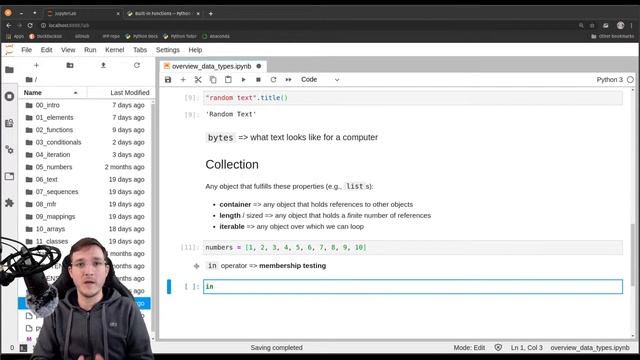This screenshot has width=640, height=360.
Task: Select the "random text".title() code cell
Action: (413, 98)
